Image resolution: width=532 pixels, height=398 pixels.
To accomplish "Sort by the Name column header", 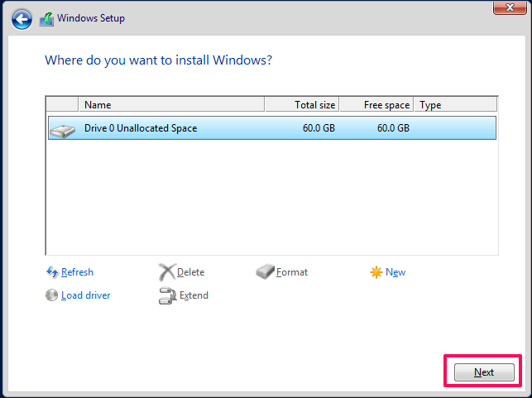I will (171, 104).
